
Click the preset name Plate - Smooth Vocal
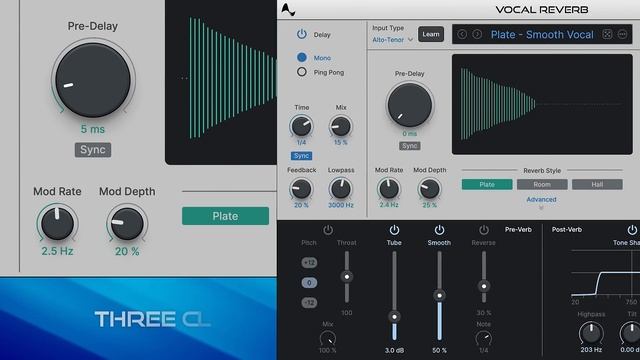tap(542, 35)
